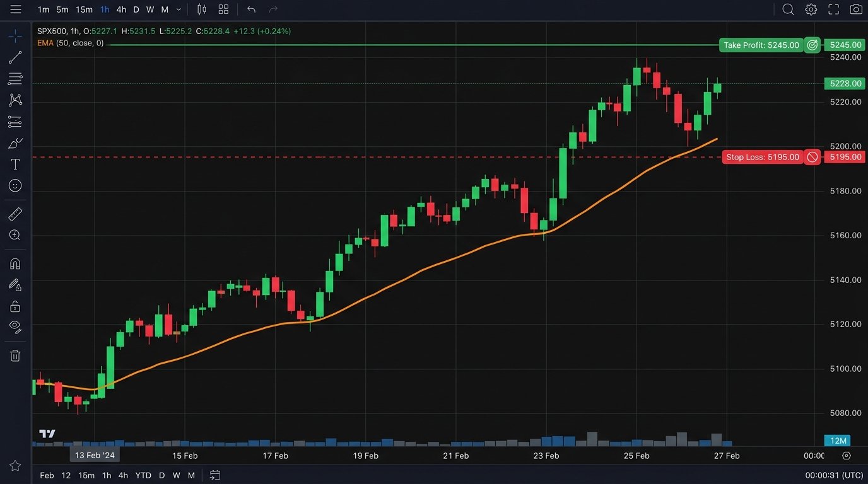Switch to the 5m timeframe

tap(62, 9)
